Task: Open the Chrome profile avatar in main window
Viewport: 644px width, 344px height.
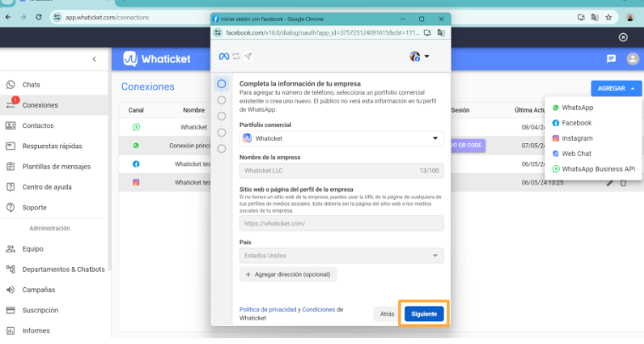Action: click(630, 17)
